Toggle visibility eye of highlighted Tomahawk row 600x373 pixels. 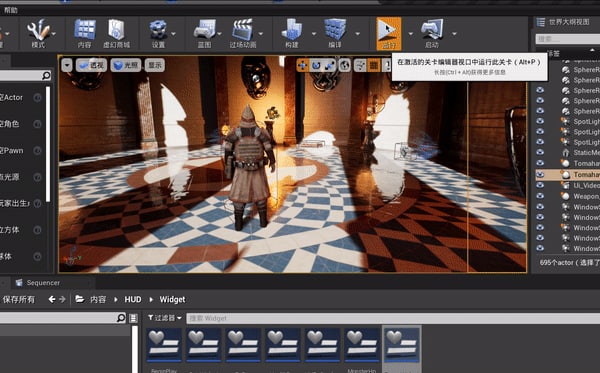click(x=540, y=174)
